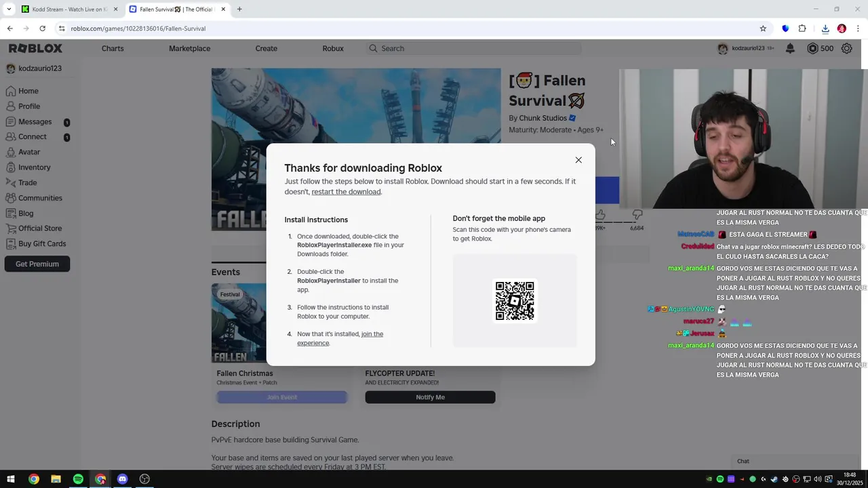The width and height of the screenshot is (868, 488).
Task: Open the Create tab in Roblox header
Action: click(267, 48)
